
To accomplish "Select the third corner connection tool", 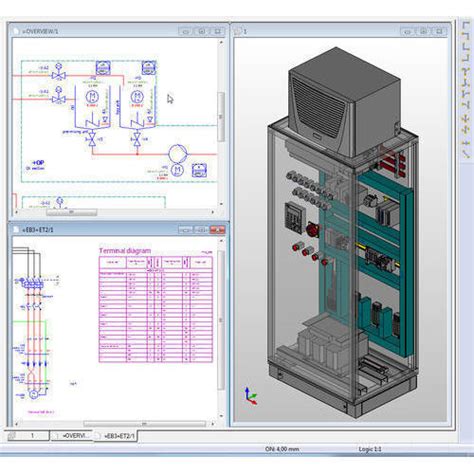I will click(466, 46).
